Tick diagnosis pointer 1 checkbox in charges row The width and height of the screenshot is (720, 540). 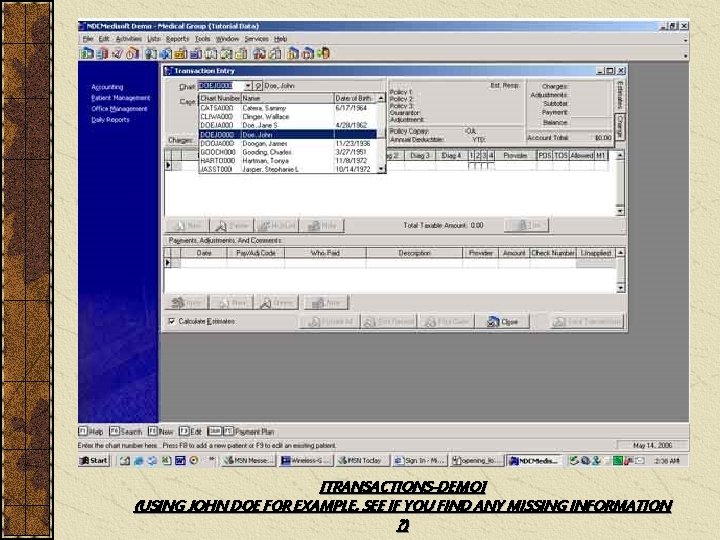click(x=471, y=166)
